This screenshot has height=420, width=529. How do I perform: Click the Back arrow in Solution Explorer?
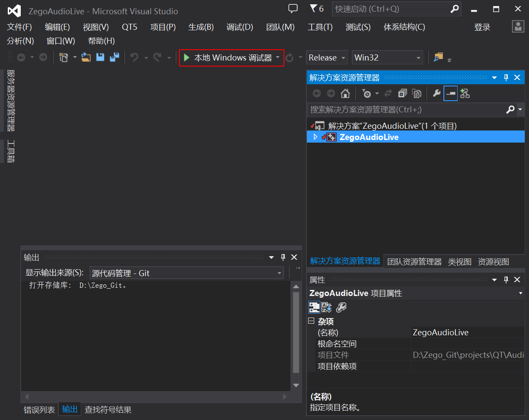[317, 93]
